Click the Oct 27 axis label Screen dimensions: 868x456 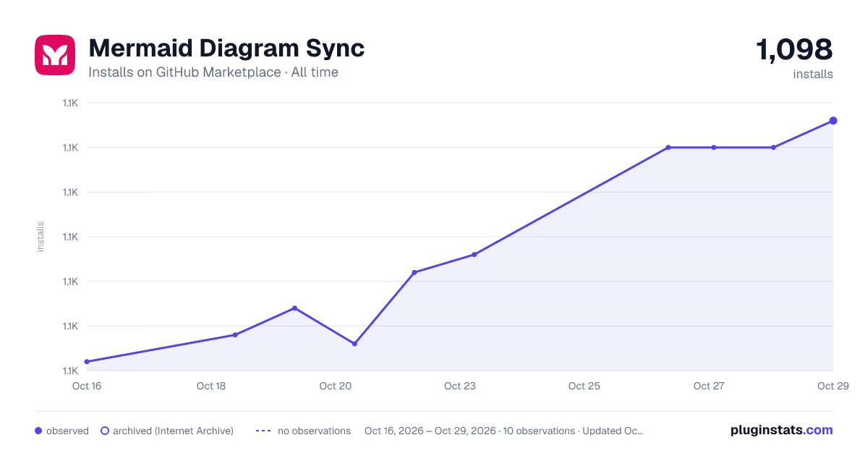click(x=709, y=386)
